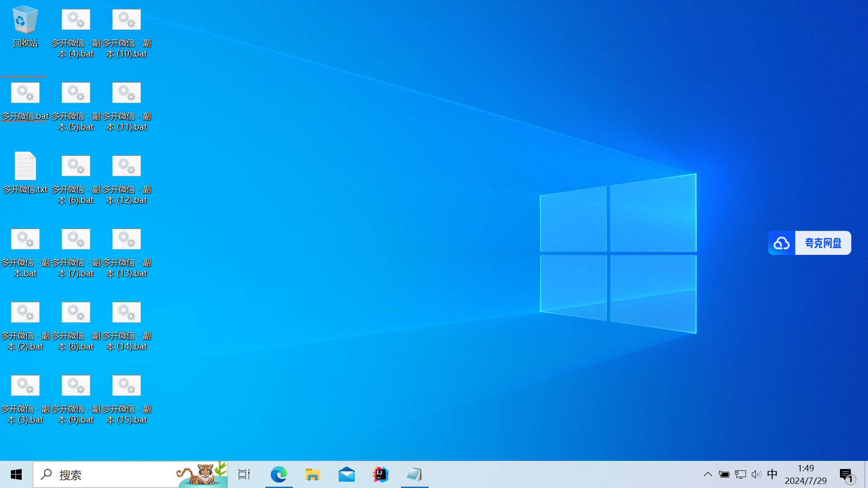This screenshot has width=868, height=488.
Task: Check the battery status tray icon
Action: click(x=724, y=474)
